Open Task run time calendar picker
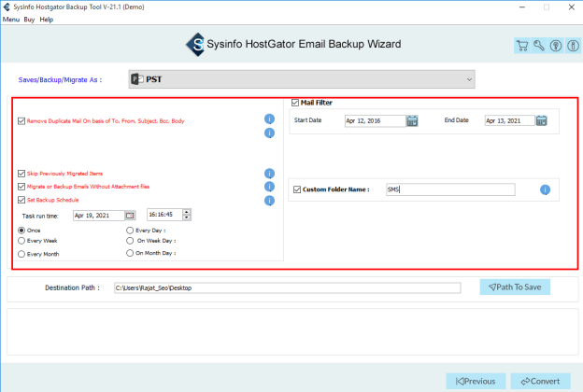Screen dimensions: 583x392 click(130, 216)
